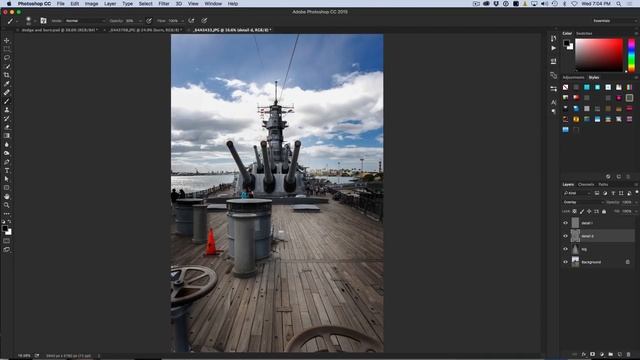Switch to the Swatches tab
Screen dimensions: 640x360
click(x=584, y=33)
